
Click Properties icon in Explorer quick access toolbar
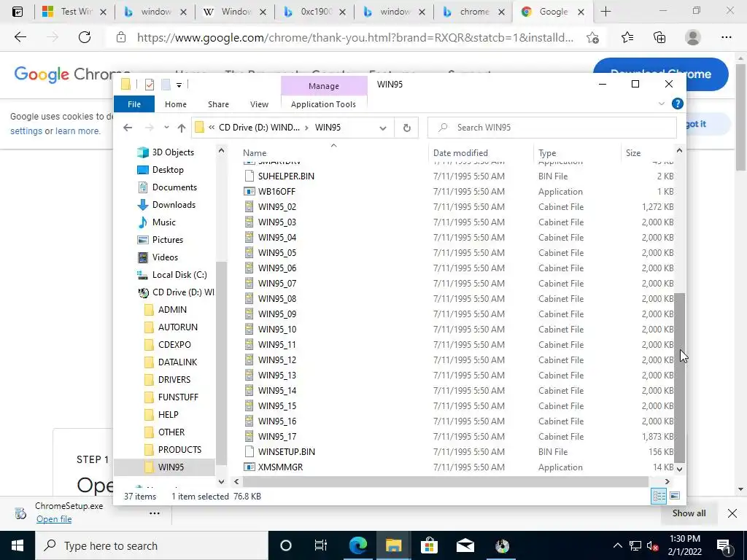point(150,85)
